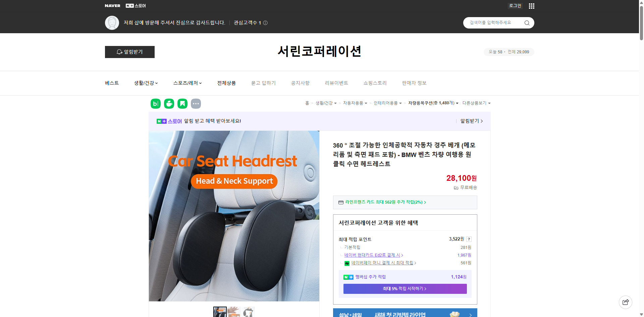Select the 전체상품 menu item
The image size is (644, 317).
click(x=226, y=83)
